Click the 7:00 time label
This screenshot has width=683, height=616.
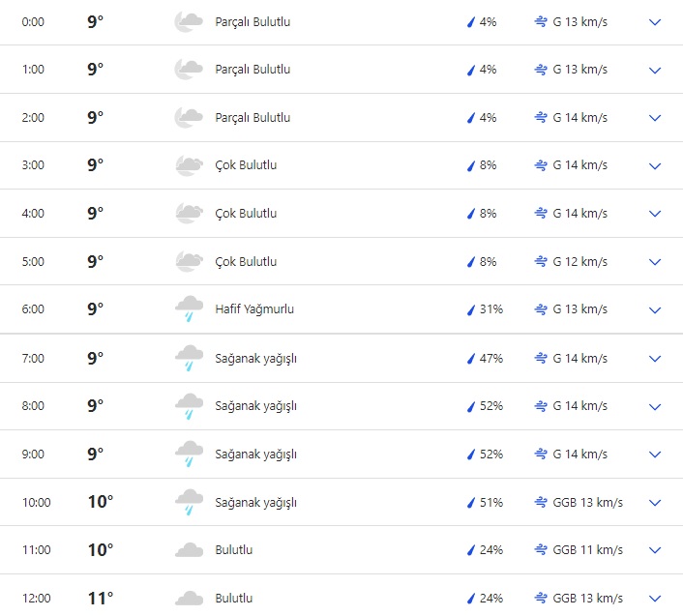[34, 359]
